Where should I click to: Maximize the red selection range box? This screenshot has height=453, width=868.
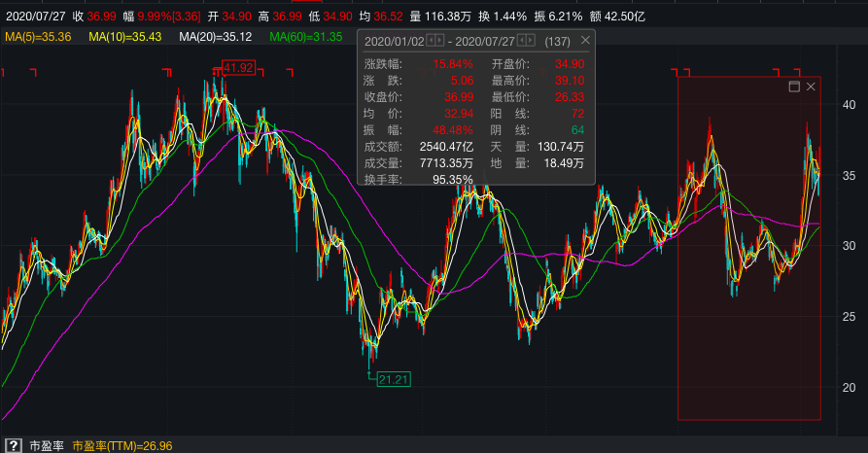pyautogui.click(x=793, y=87)
